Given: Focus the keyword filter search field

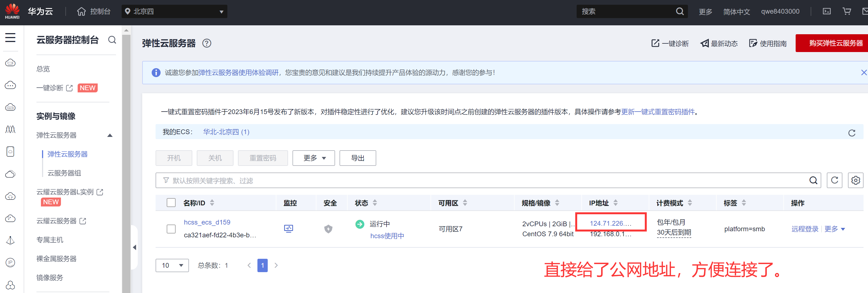Looking at the screenshot, I should pos(488,180).
